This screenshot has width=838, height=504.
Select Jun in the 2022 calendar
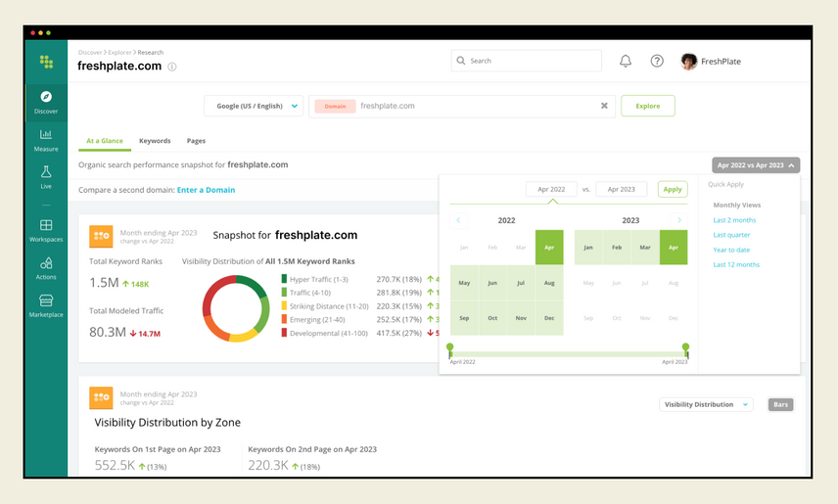(492, 283)
